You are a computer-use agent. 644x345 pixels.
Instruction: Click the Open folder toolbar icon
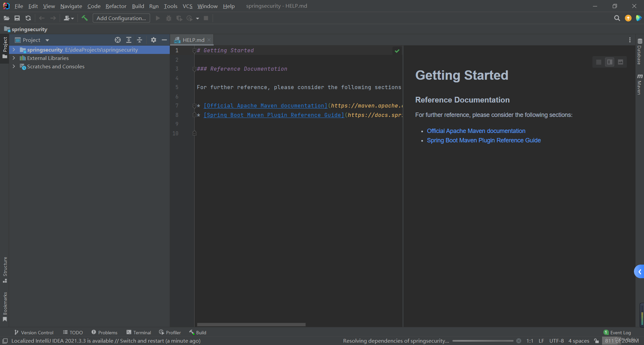pos(6,18)
